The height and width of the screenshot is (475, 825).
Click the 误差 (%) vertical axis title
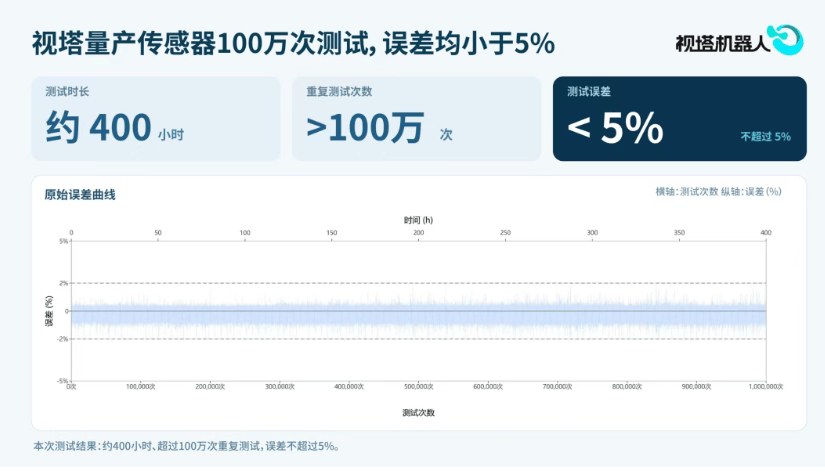49,311
